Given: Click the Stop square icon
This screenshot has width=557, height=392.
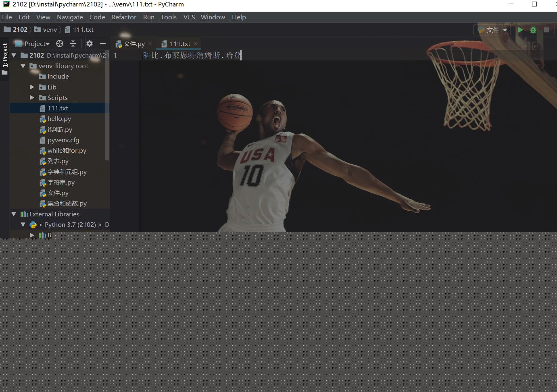Looking at the screenshot, I should pos(547,30).
